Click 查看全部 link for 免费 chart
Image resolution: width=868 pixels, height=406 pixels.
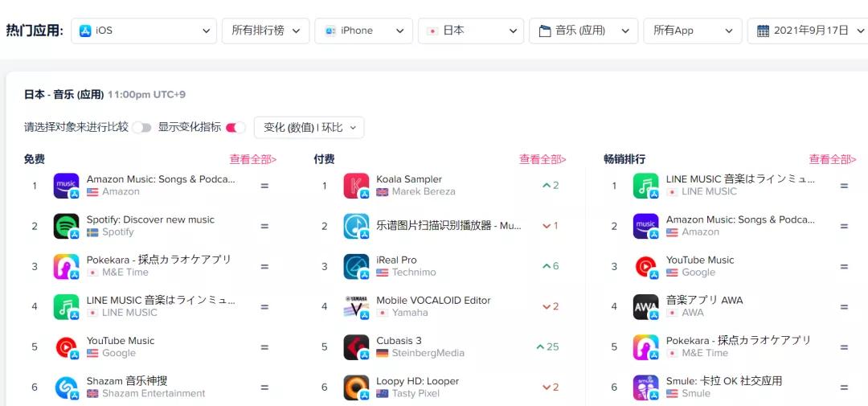pyautogui.click(x=253, y=159)
